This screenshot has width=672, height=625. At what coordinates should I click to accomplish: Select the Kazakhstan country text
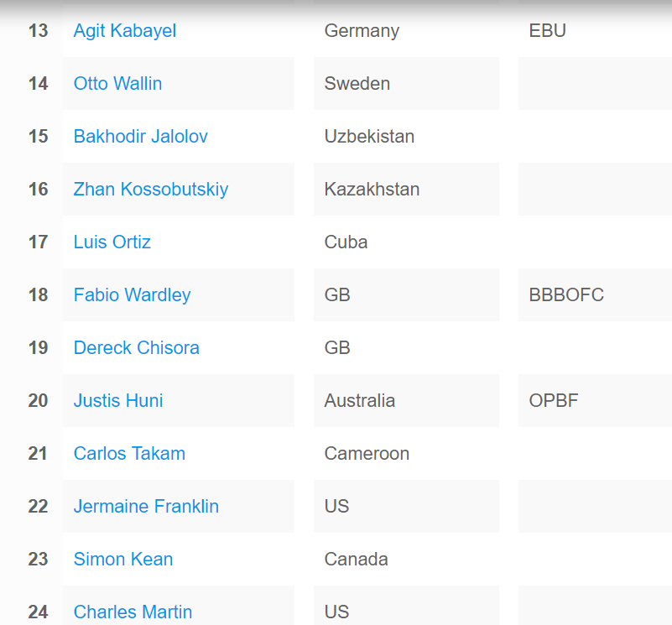(x=372, y=190)
